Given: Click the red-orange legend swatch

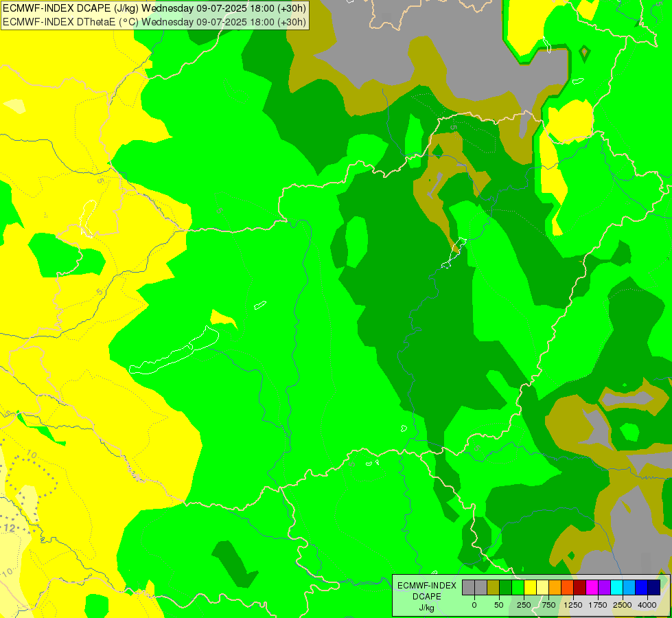Looking at the screenshot, I should tap(568, 587).
